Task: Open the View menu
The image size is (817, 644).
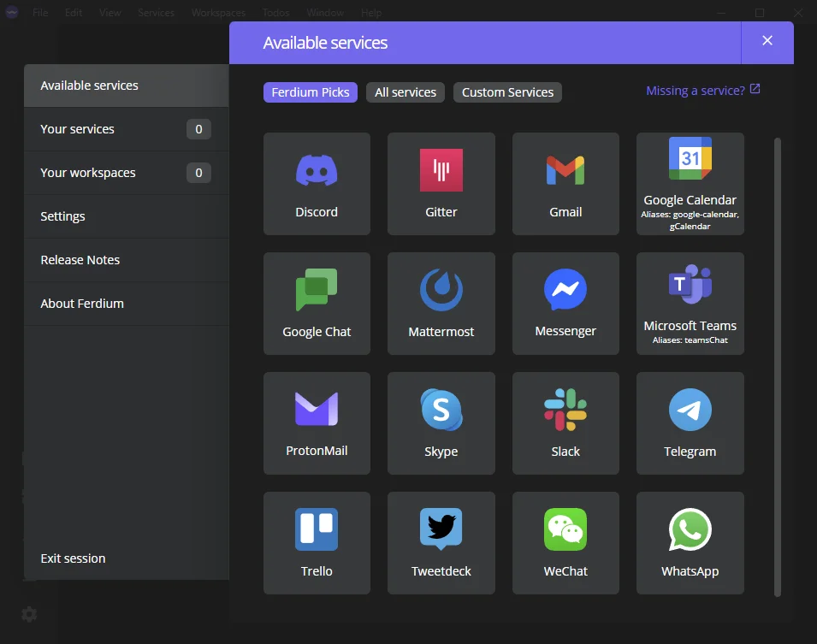Action: 110,13
